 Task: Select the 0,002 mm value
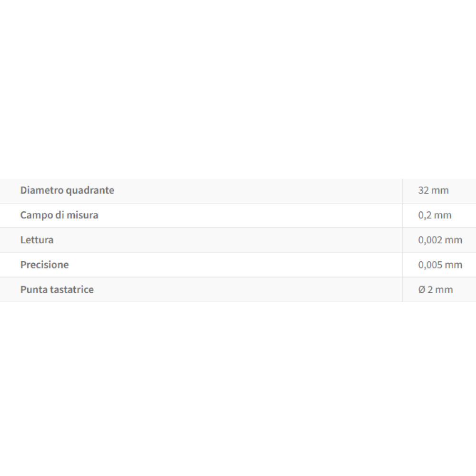(x=440, y=240)
